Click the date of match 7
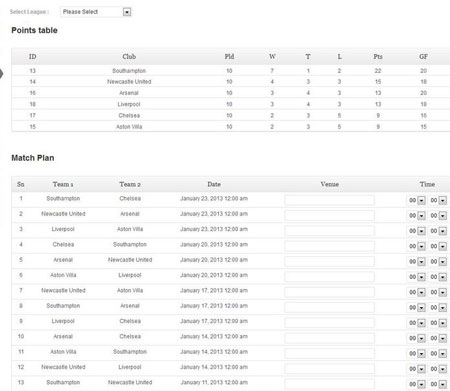 (x=214, y=291)
